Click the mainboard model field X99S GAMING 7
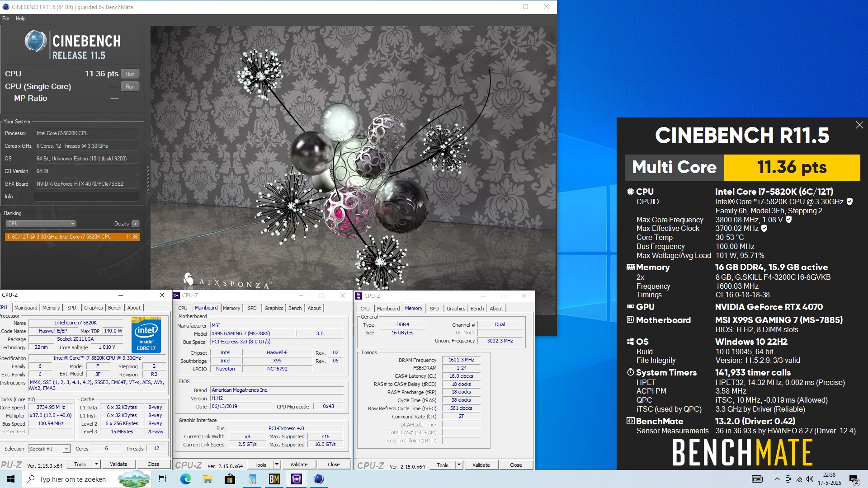The image size is (868, 488). [252, 333]
